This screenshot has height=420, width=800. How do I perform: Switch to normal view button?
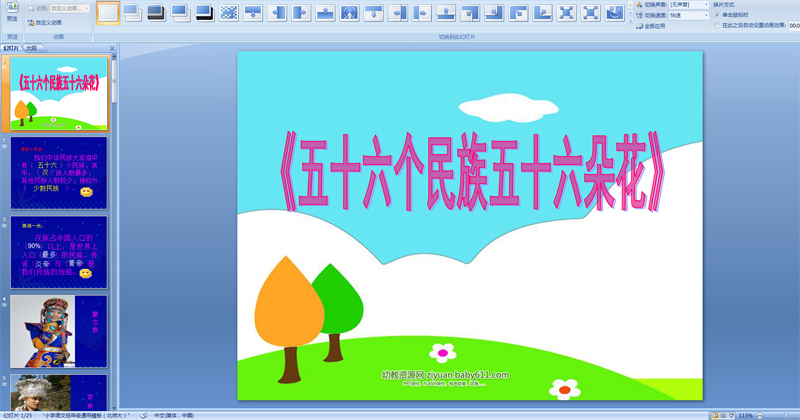pyautogui.click(x=715, y=416)
